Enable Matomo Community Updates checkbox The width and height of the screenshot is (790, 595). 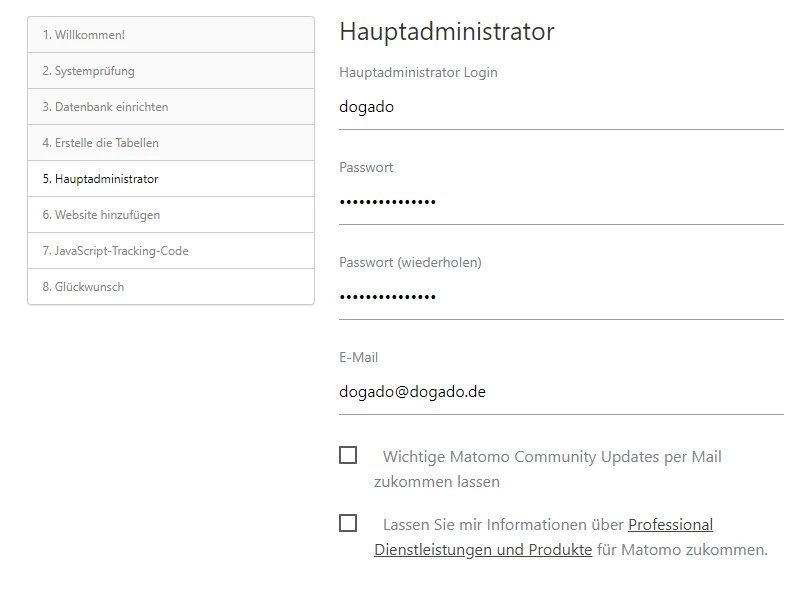(348, 455)
